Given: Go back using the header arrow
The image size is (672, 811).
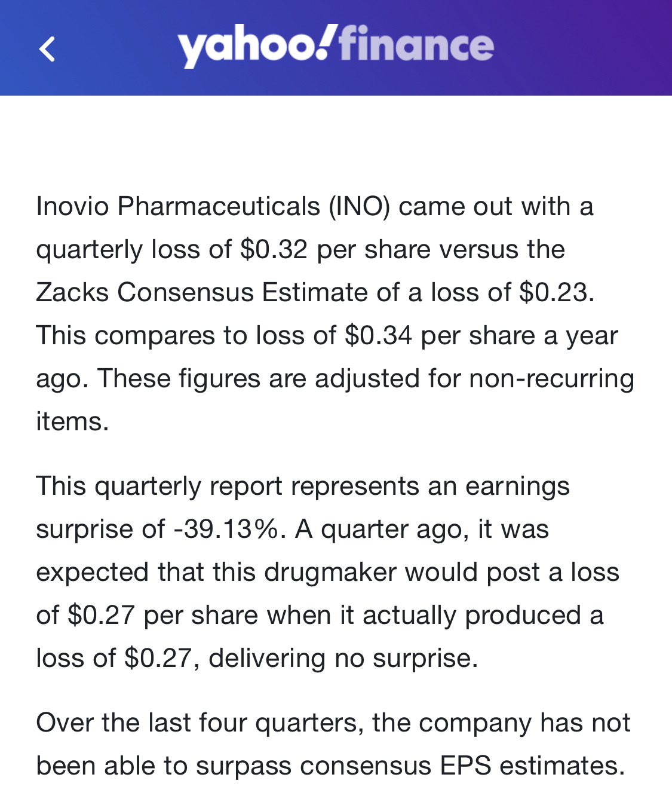Looking at the screenshot, I should pyautogui.click(x=47, y=49).
